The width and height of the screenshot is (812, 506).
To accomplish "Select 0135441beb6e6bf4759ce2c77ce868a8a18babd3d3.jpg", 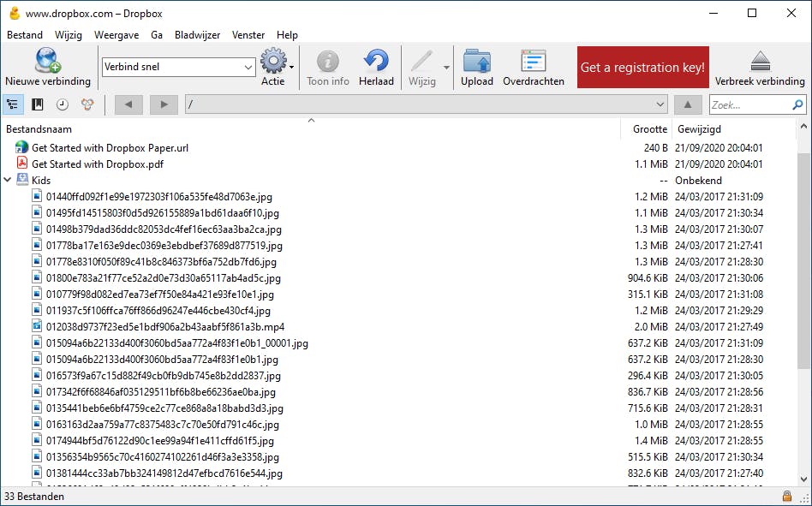I will coord(164,408).
